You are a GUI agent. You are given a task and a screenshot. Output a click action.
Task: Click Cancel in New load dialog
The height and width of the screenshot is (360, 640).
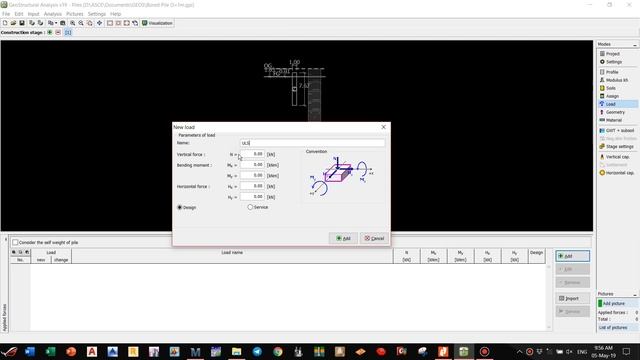click(374, 238)
